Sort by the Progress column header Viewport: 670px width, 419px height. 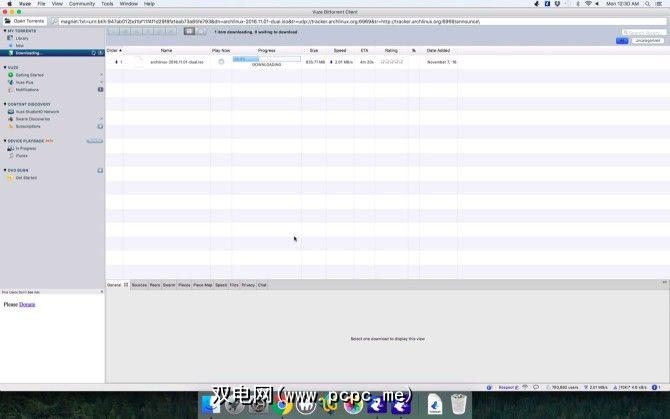pos(267,50)
